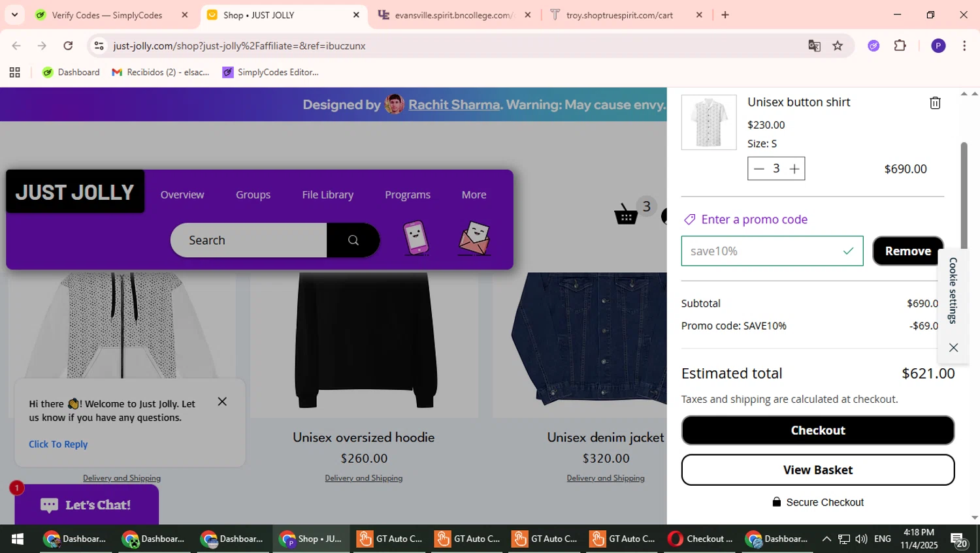Reload the current page
Image resolution: width=980 pixels, height=553 pixels.
(68, 46)
